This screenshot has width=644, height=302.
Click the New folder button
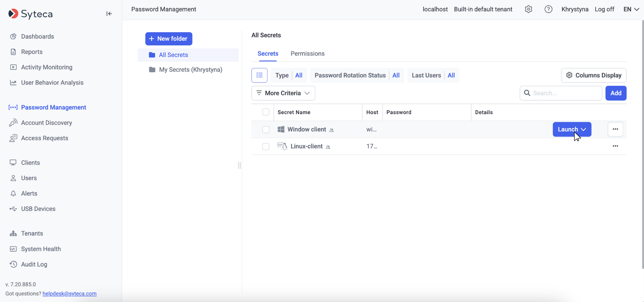(168, 39)
